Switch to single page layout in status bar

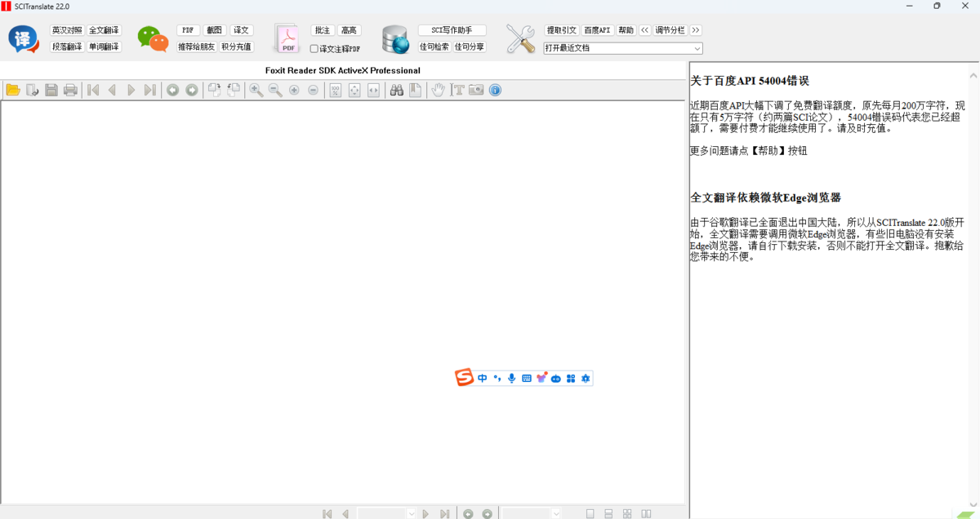coord(590,514)
